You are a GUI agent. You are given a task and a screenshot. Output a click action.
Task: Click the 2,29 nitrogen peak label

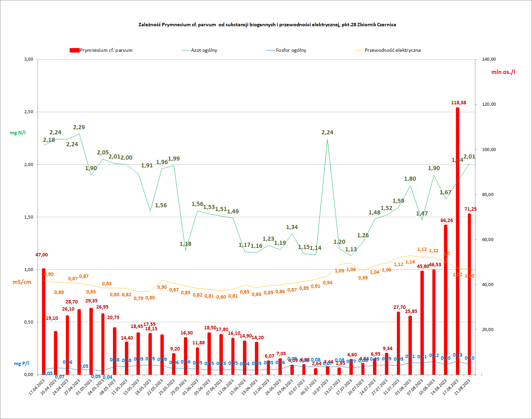point(79,127)
